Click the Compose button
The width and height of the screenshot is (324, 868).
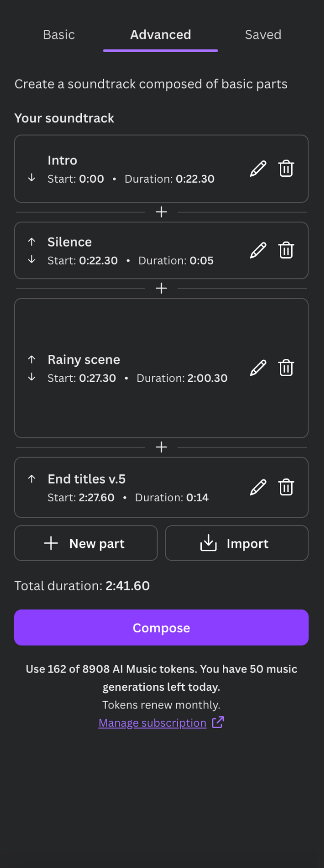(x=162, y=627)
